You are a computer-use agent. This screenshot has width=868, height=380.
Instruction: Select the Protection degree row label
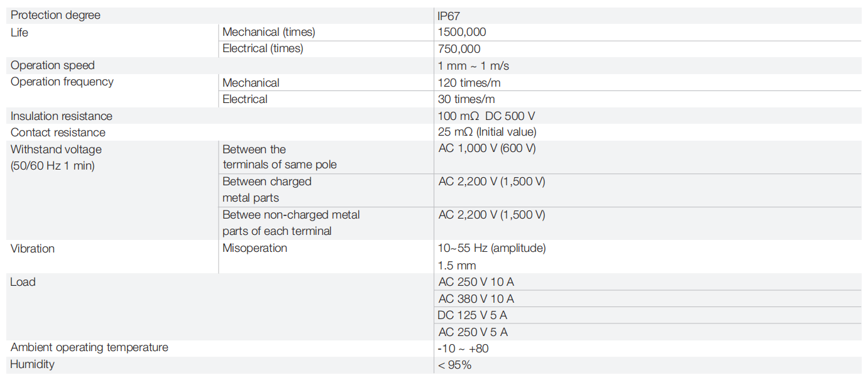(55, 15)
